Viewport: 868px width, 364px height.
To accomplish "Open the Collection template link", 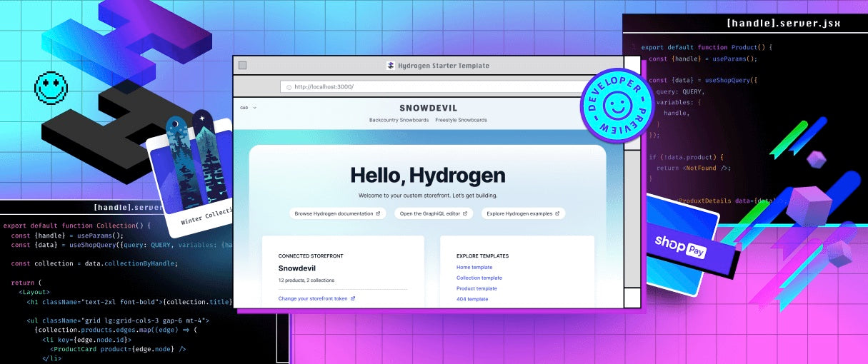I will (479, 278).
